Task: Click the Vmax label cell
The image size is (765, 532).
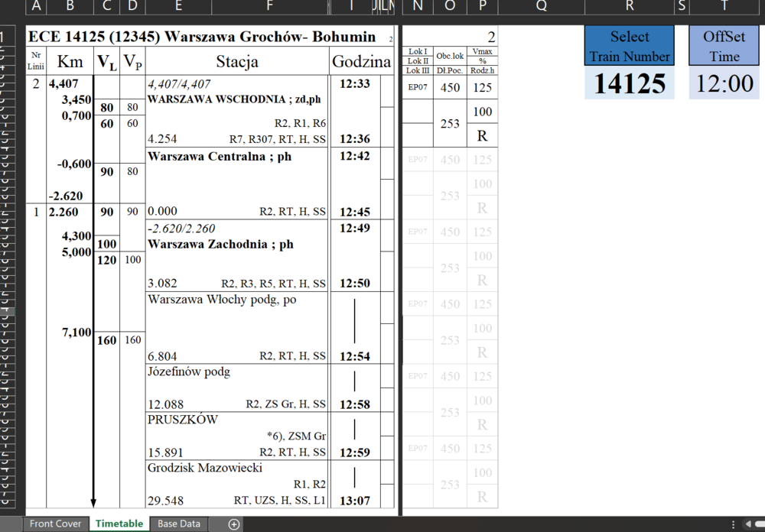Action: tap(482, 52)
